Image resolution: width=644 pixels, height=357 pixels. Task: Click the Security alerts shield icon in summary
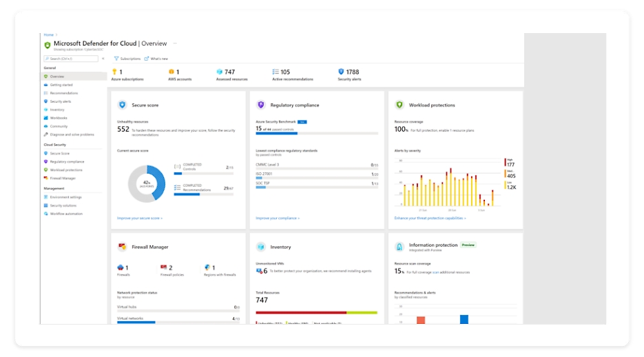341,72
